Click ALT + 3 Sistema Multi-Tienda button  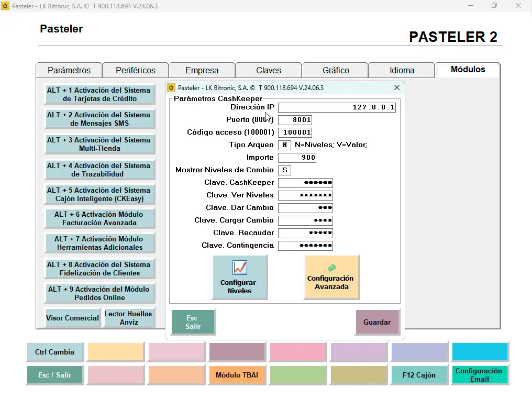click(99, 144)
